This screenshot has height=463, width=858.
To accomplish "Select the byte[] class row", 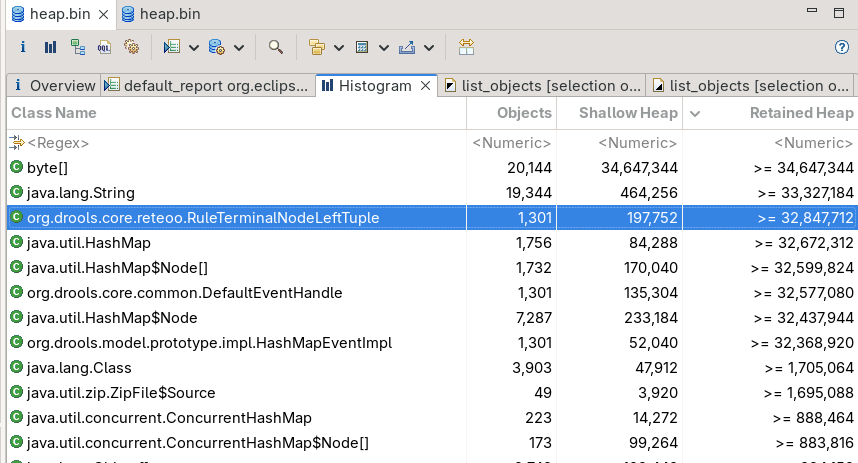I will point(432,168).
